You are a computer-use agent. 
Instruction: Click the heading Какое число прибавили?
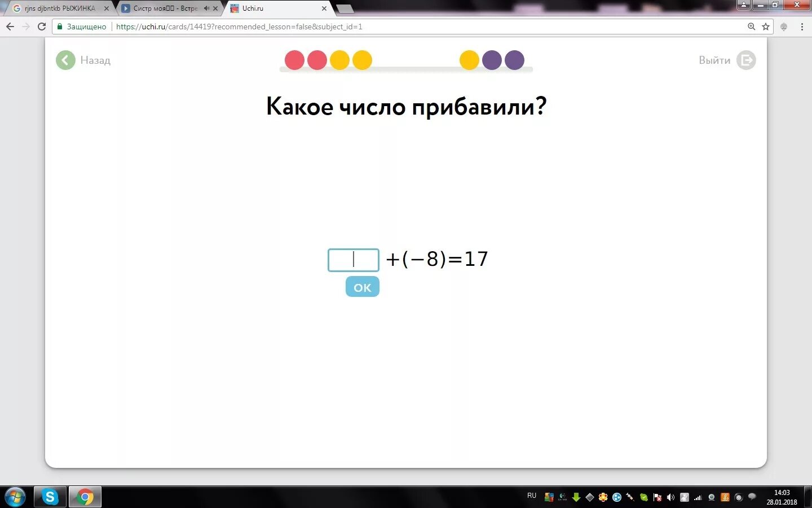coord(406,106)
